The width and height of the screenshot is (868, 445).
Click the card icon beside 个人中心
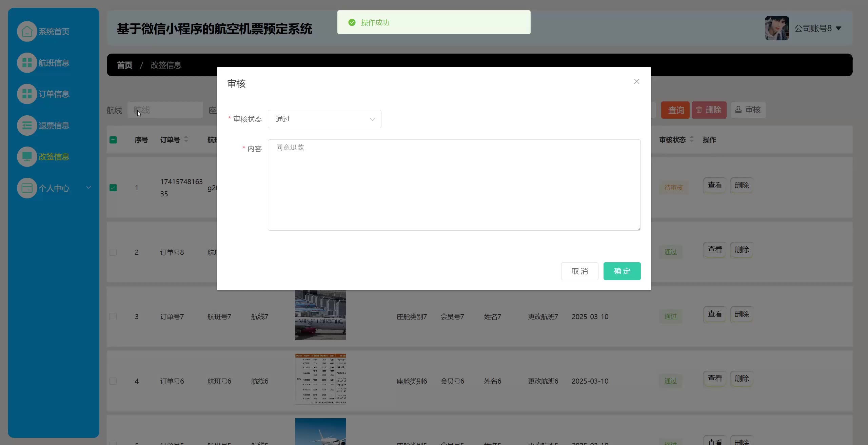27,188
